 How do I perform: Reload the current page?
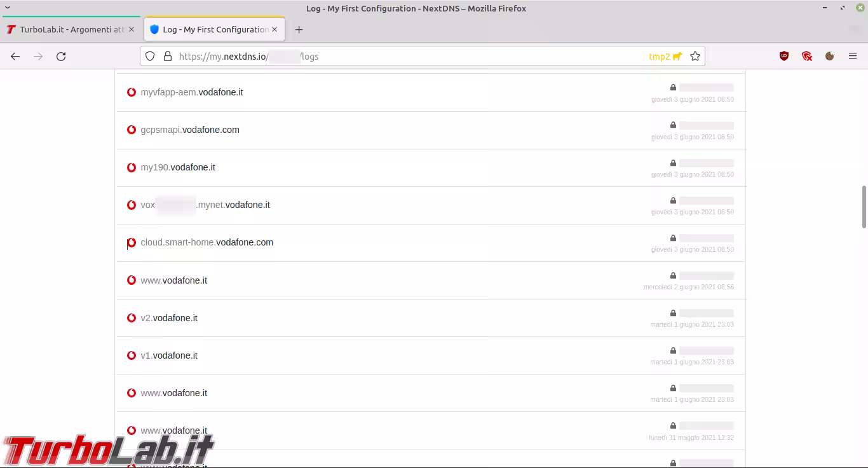tap(61, 56)
